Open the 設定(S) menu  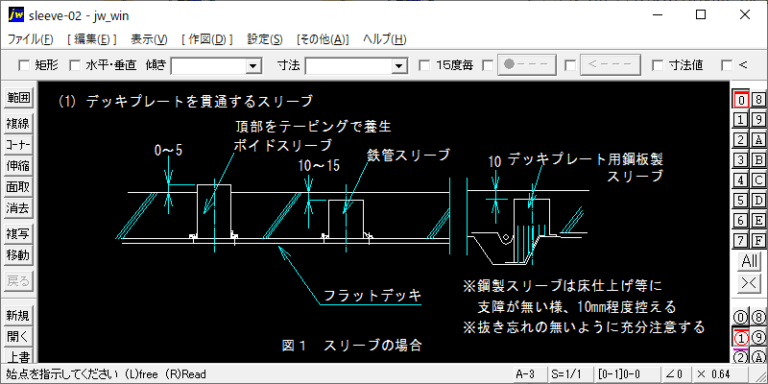click(x=264, y=40)
